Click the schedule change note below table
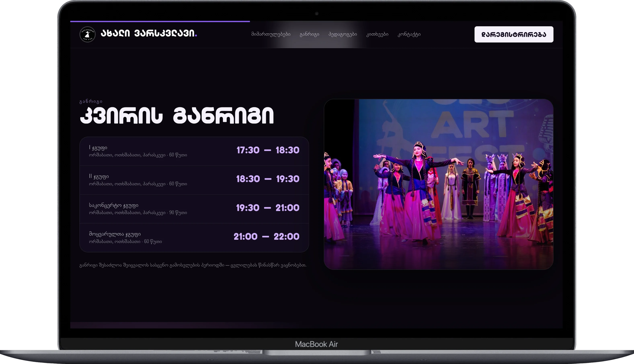 coord(193,265)
